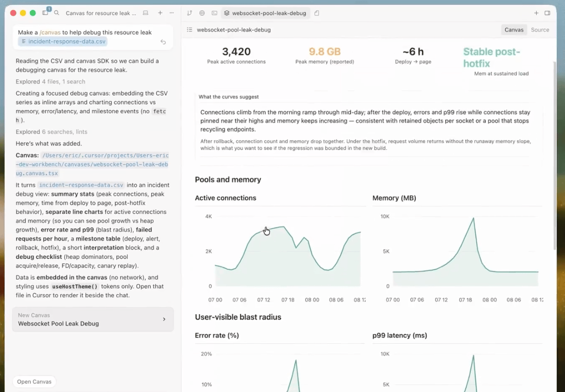Open the source control branch icon
565x392 pixels.
(190, 13)
